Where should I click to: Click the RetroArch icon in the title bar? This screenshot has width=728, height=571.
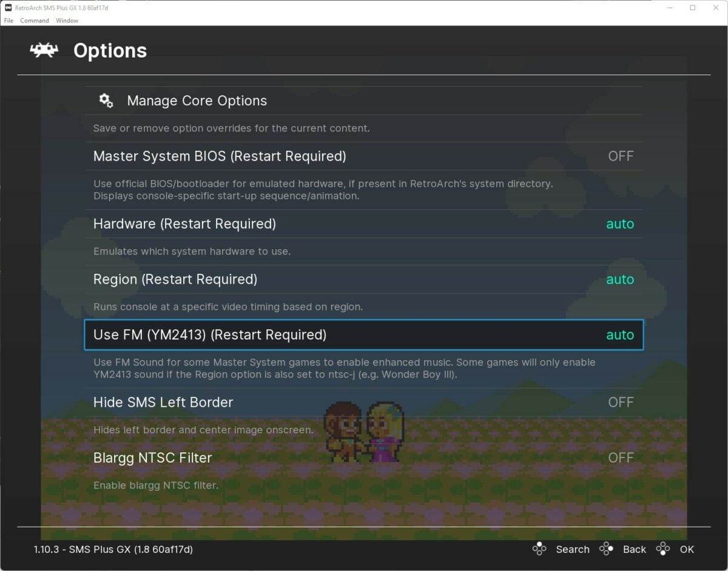tap(7, 8)
